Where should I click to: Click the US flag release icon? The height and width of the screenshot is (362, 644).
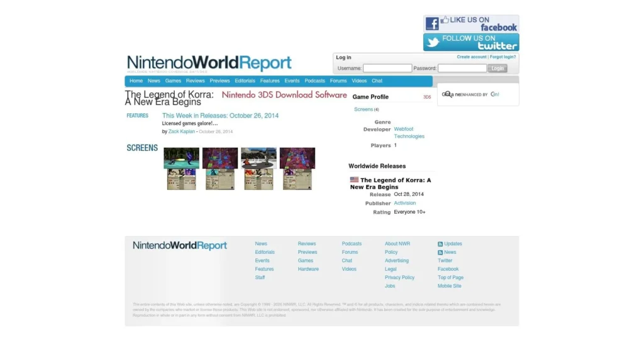(x=354, y=180)
